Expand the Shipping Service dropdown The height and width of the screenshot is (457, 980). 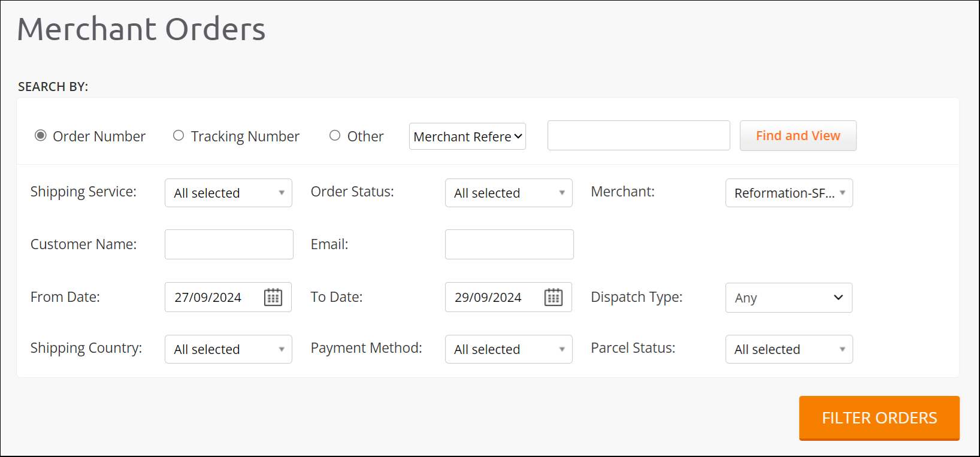pyautogui.click(x=228, y=193)
